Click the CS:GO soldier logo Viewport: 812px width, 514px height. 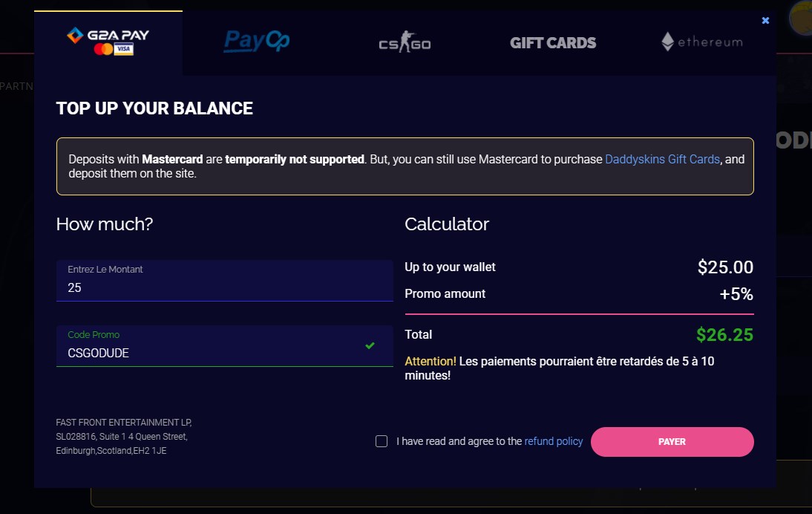pyautogui.click(x=405, y=43)
